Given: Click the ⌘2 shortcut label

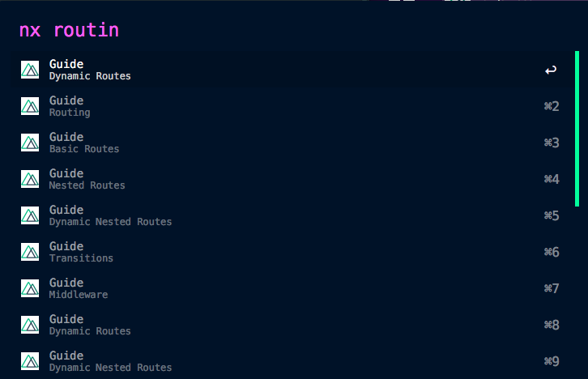Looking at the screenshot, I should pyautogui.click(x=551, y=106).
